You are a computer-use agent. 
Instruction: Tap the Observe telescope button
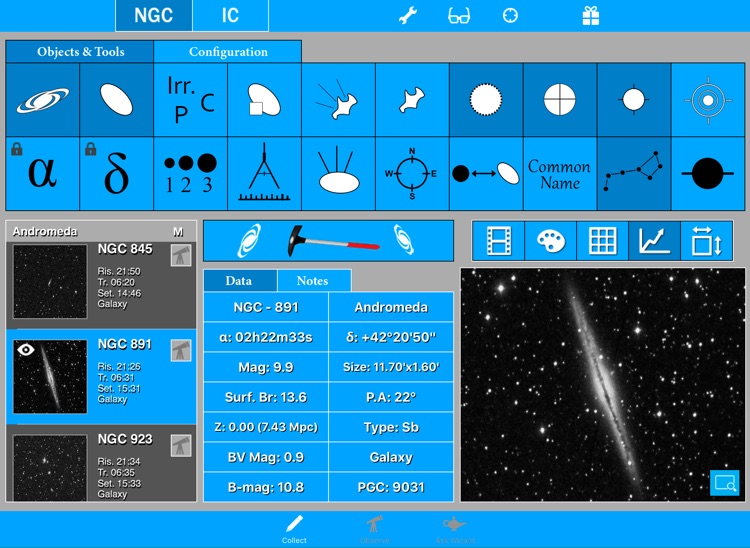click(x=375, y=529)
